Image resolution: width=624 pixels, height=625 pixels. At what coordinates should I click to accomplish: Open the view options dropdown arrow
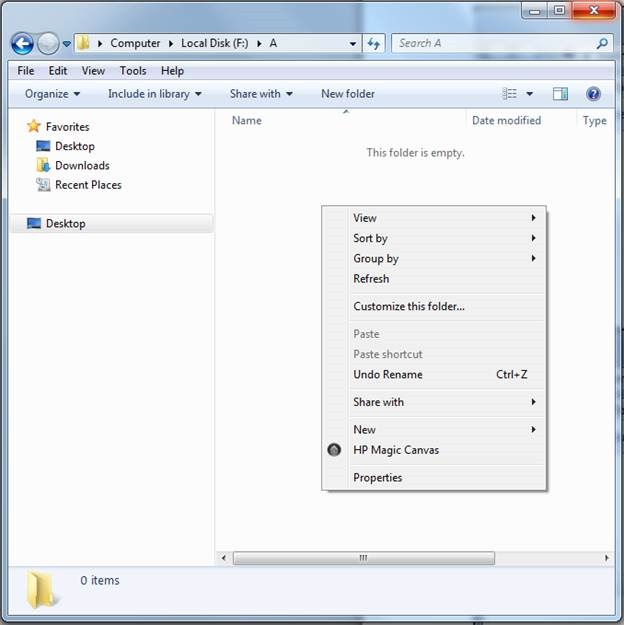(x=530, y=94)
